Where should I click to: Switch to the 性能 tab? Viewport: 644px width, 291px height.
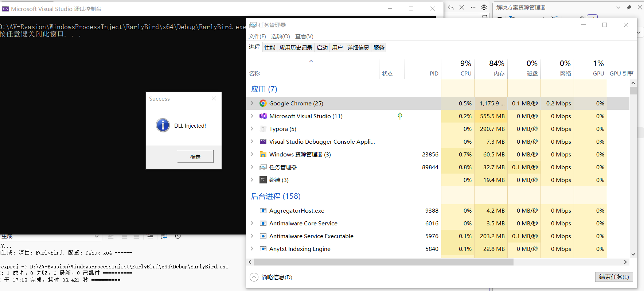point(270,48)
